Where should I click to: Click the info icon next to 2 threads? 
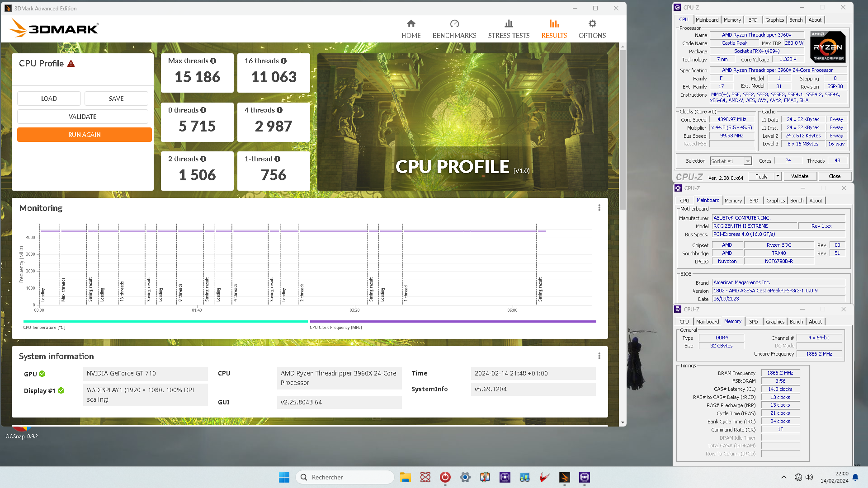tap(203, 159)
